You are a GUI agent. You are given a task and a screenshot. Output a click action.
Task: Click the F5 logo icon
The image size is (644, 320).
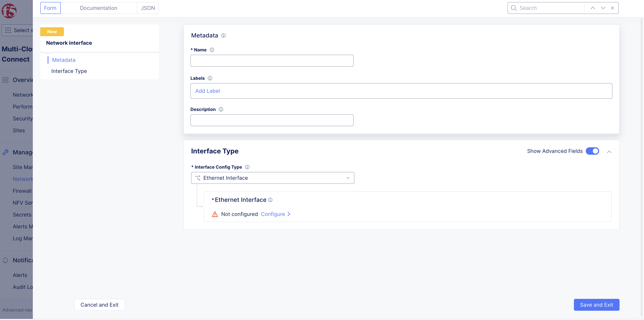9,11
